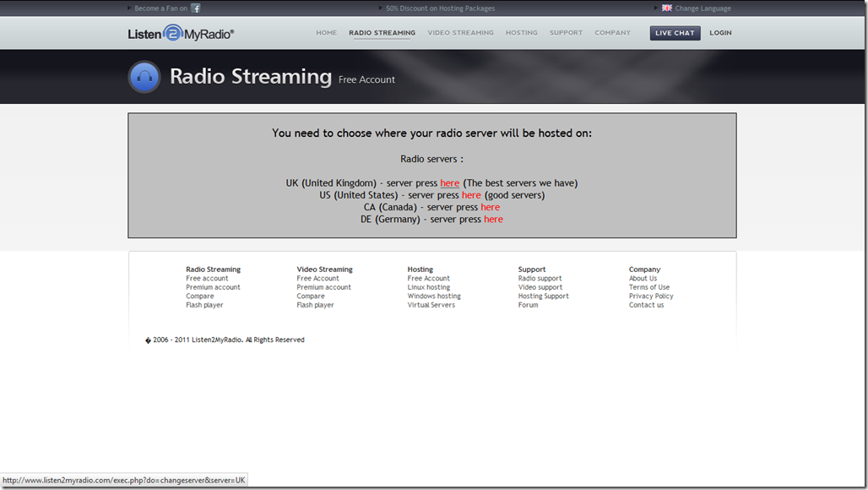Screen dimensions: 868x490
Task: Start a LIVE CHAT session
Action: click(675, 33)
